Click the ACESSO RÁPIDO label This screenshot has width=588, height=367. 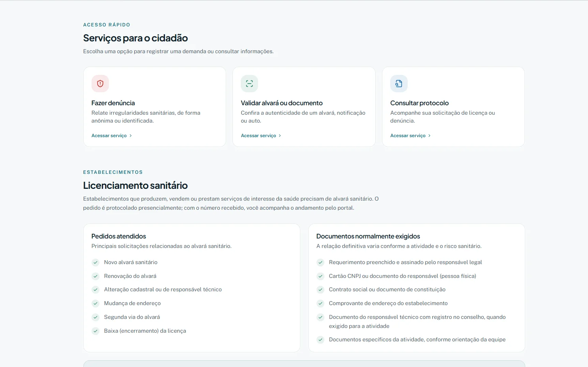point(107,25)
